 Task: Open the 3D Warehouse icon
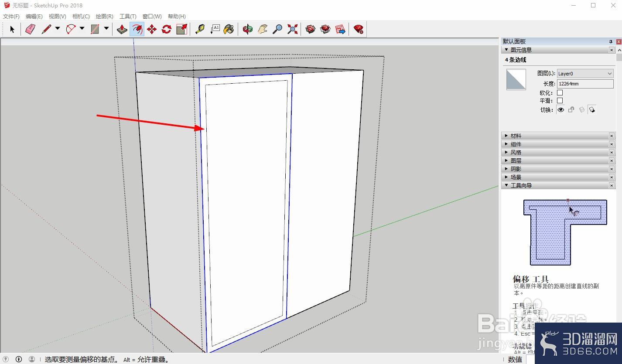(x=311, y=29)
